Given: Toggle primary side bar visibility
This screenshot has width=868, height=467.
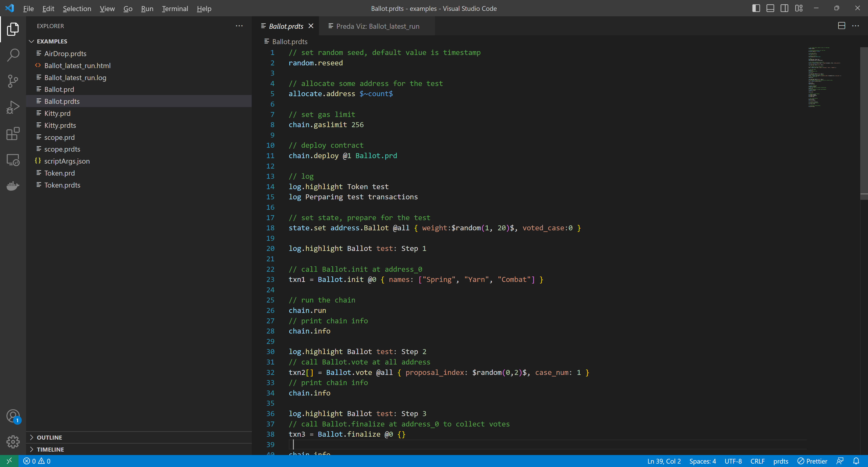Looking at the screenshot, I should [756, 8].
